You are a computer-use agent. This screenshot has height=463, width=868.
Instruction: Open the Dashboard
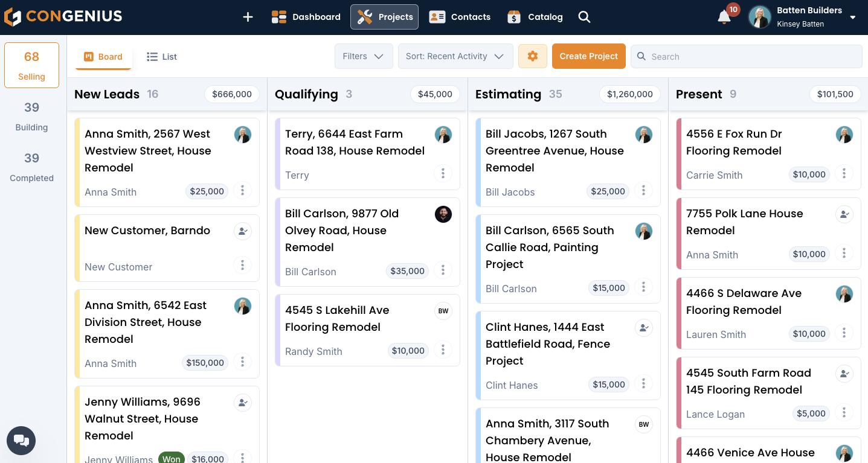tap(306, 17)
